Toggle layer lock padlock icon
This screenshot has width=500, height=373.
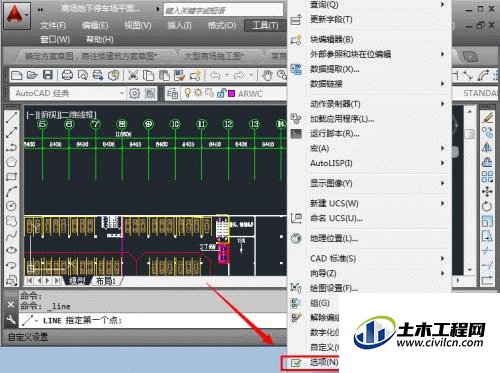point(221,93)
